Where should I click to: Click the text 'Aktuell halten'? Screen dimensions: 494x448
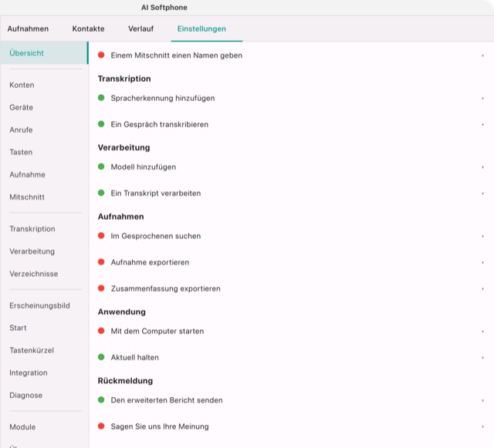pos(135,357)
